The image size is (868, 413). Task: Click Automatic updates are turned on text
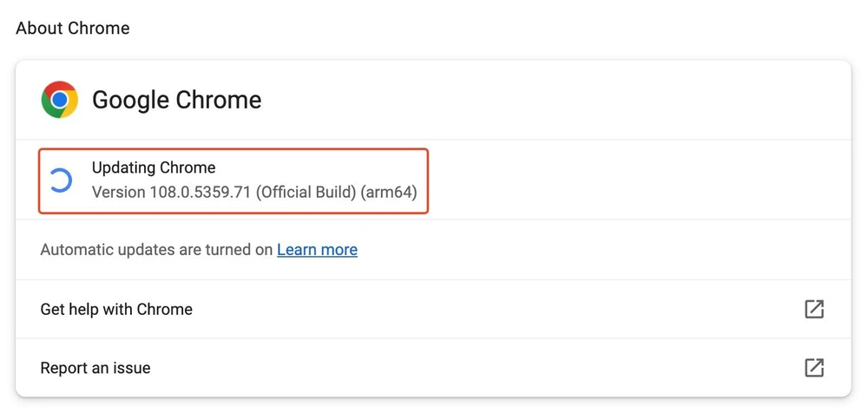coord(156,250)
